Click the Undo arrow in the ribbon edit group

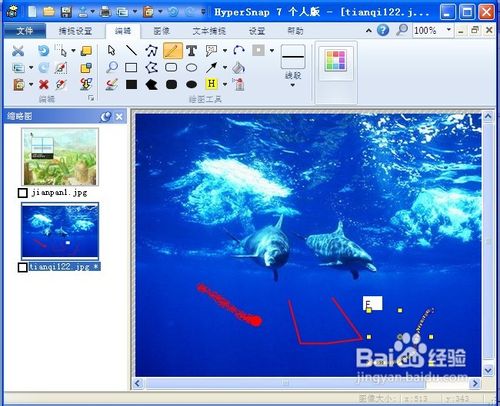43,51
